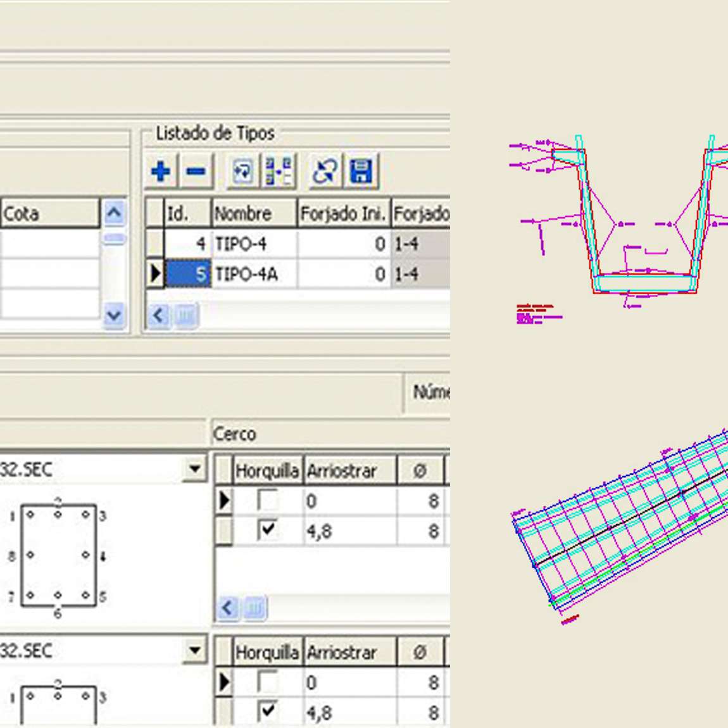The width and height of the screenshot is (728, 728).
Task: Select the highlighted Id cell with value 5
Action: pyautogui.click(x=187, y=274)
